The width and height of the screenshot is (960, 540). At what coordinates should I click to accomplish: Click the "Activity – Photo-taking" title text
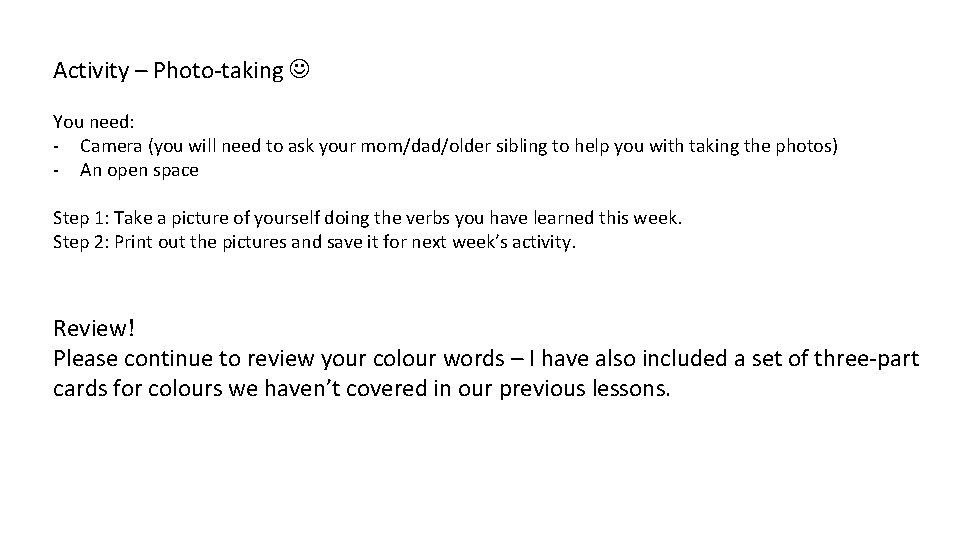(x=168, y=71)
